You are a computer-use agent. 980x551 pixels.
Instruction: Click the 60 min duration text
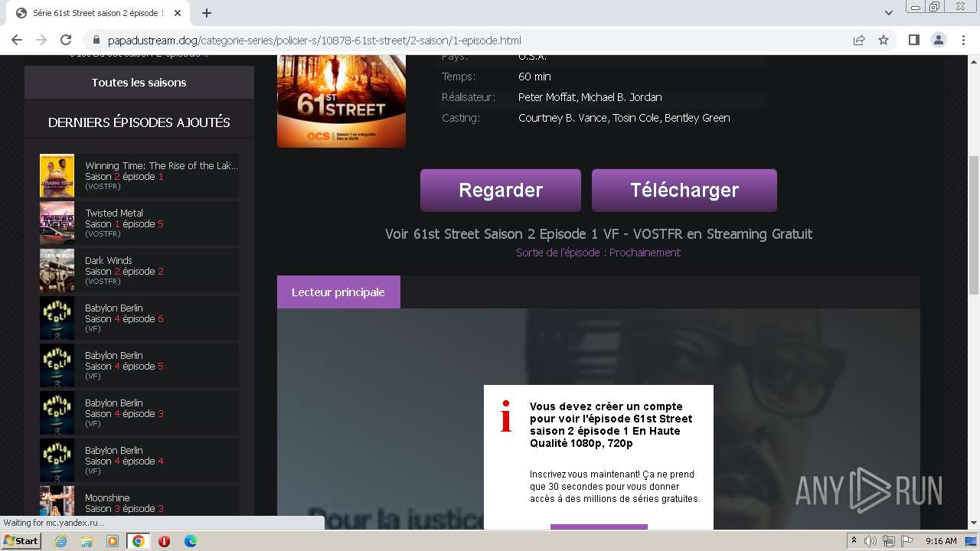(x=534, y=77)
